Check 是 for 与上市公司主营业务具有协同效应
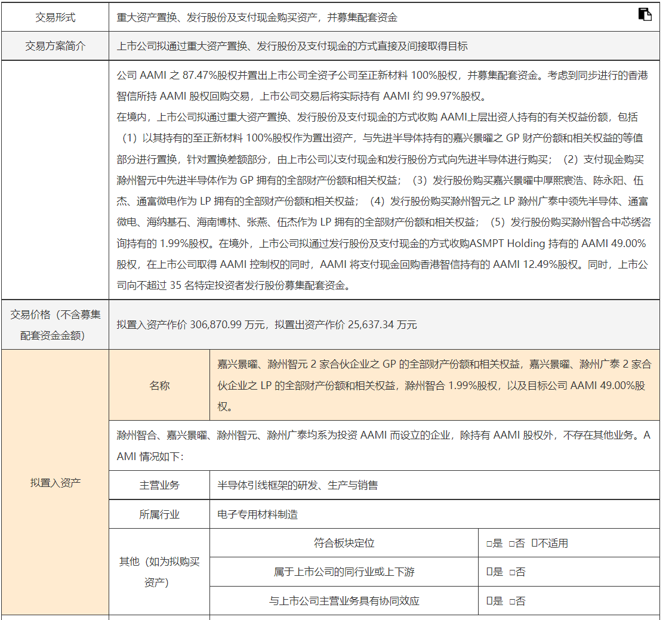672x620 pixels. pos(489,601)
